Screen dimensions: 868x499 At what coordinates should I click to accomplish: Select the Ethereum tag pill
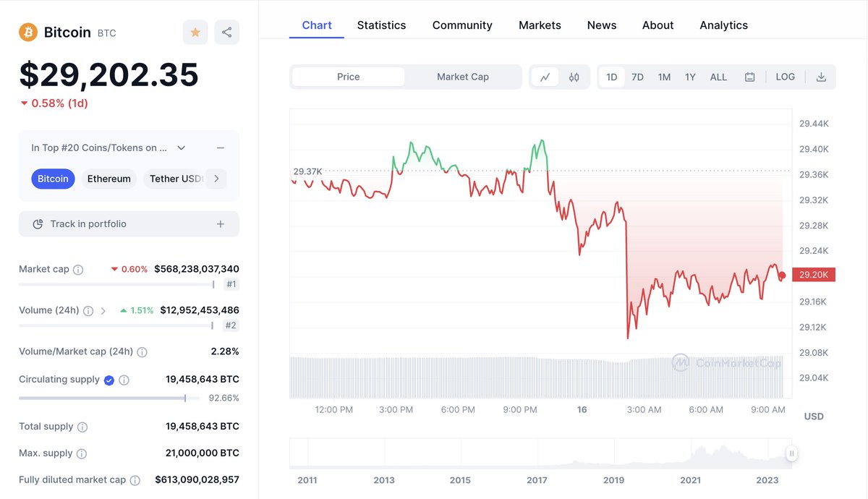tap(109, 179)
